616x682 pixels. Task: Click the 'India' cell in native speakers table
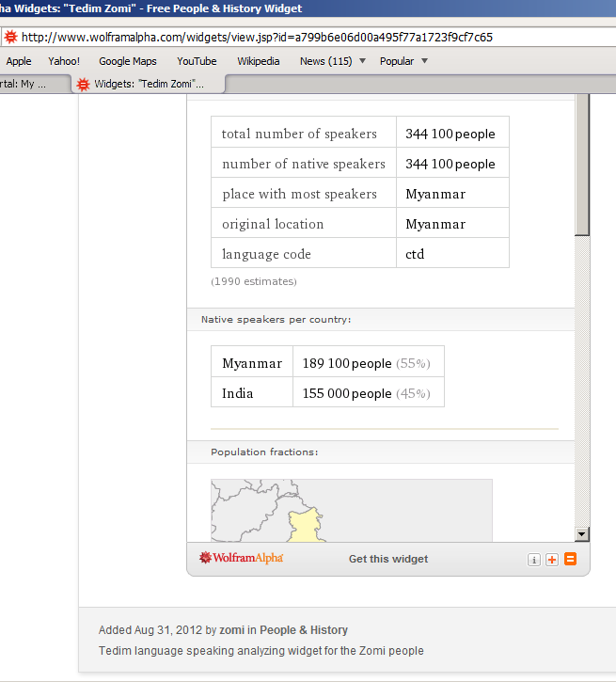tap(252, 393)
